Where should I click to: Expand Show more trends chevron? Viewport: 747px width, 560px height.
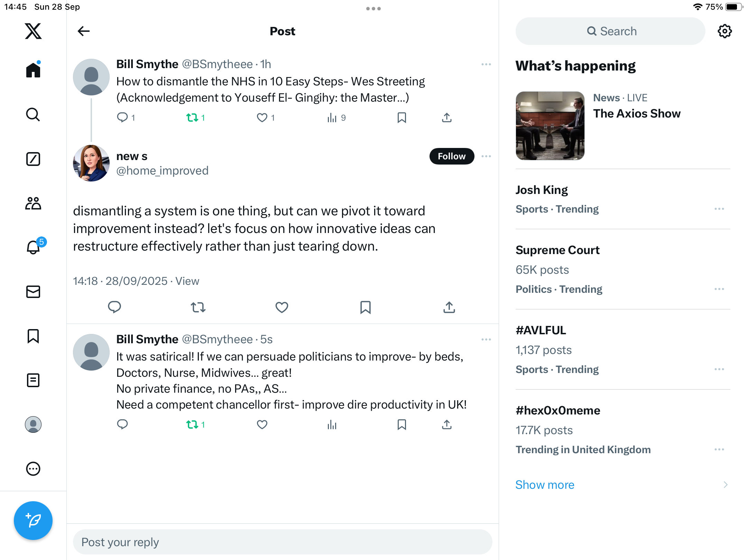(x=725, y=485)
